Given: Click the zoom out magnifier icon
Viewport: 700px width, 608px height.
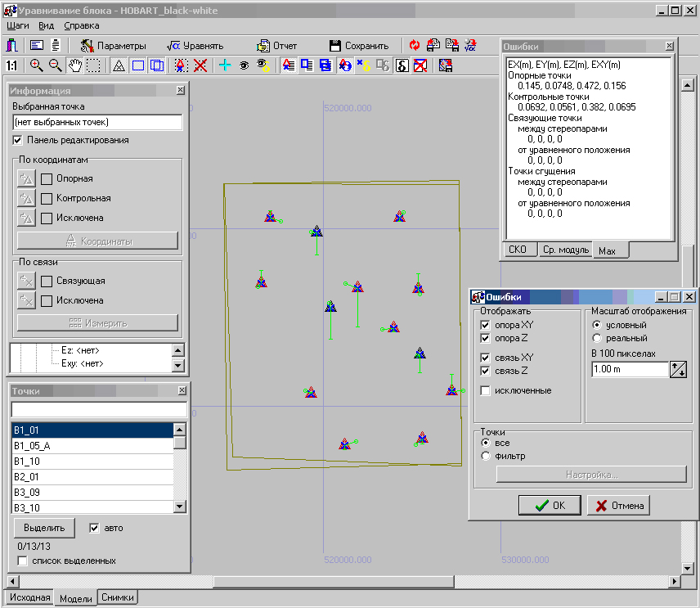Looking at the screenshot, I should pyautogui.click(x=55, y=66).
